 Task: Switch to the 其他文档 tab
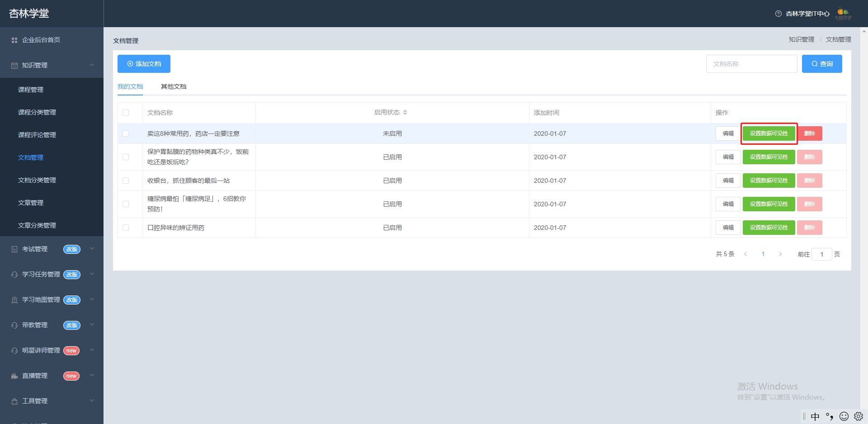[174, 86]
